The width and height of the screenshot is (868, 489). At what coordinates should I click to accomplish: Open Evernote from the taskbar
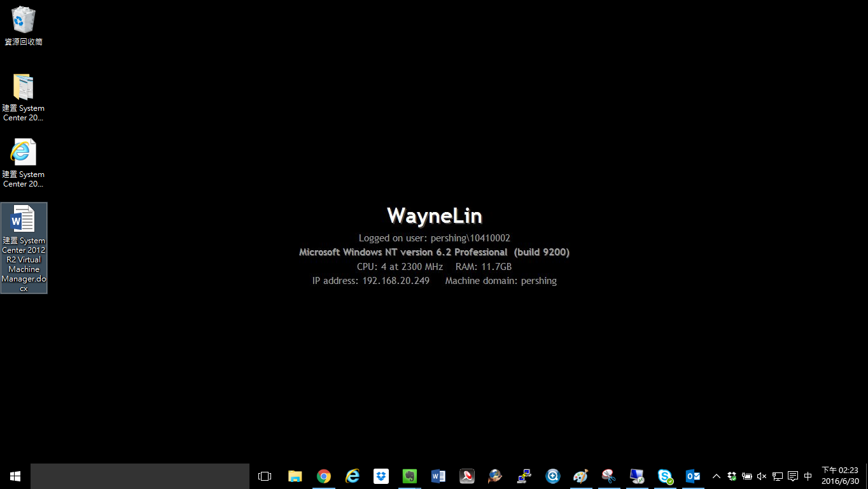coord(410,476)
